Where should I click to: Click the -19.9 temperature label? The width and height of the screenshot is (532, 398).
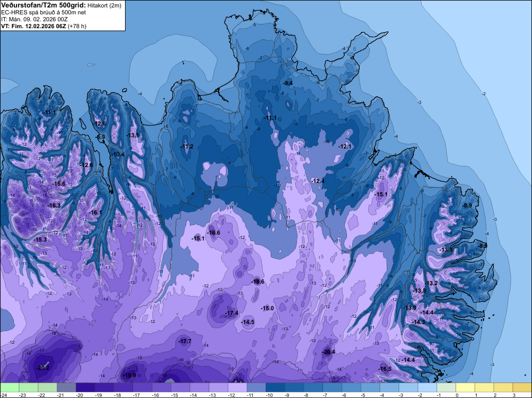(x=129, y=375)
